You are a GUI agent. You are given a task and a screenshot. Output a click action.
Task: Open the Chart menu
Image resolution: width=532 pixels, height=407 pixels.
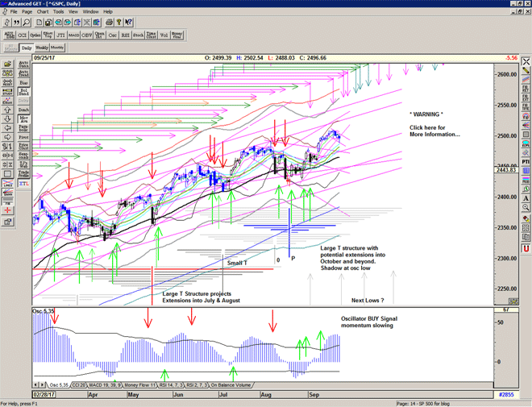pos(43,12)
